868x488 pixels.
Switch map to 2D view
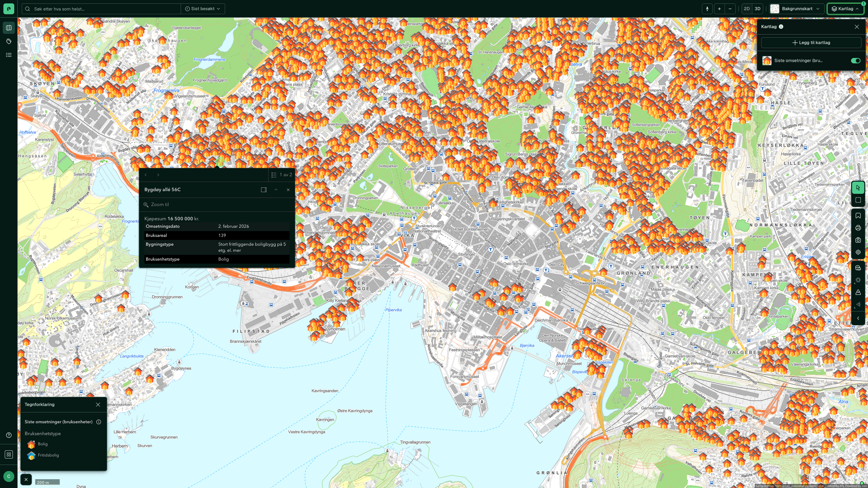pos(747,9)
